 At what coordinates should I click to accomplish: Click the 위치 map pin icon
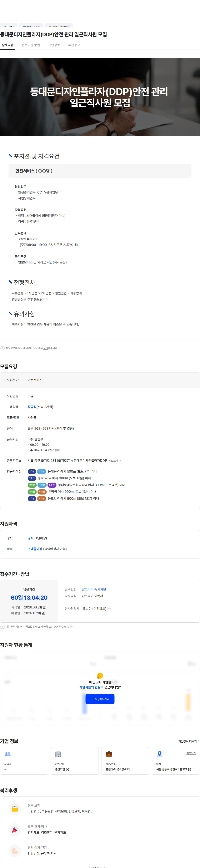[x=160, y=754]
